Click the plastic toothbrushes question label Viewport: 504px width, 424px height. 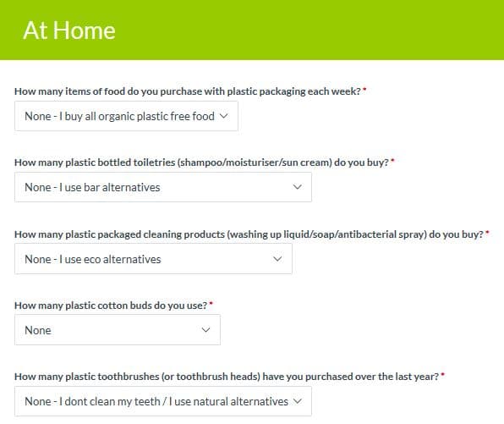(x=227, y=377)
